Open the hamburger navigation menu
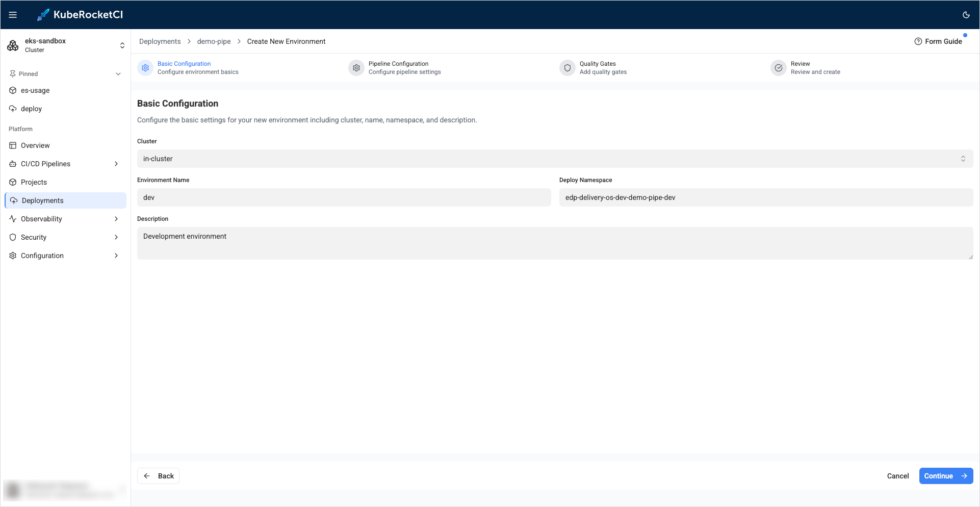 13,15
